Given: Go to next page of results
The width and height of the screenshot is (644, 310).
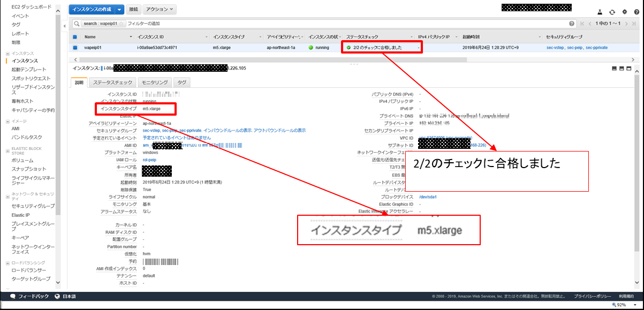Looking at the screenshot, I should pos(625,24).
